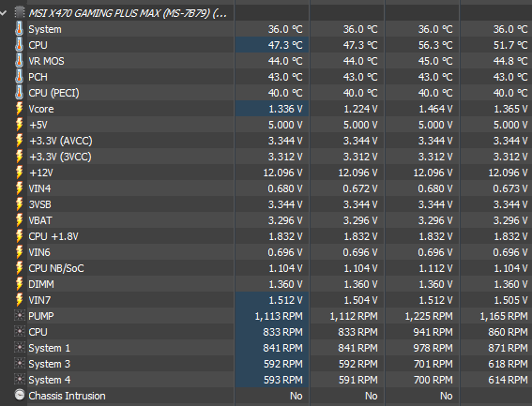The image size is (532, 406).
Task: Select the Chassis Intrusion label
Action: click(67, 396)
